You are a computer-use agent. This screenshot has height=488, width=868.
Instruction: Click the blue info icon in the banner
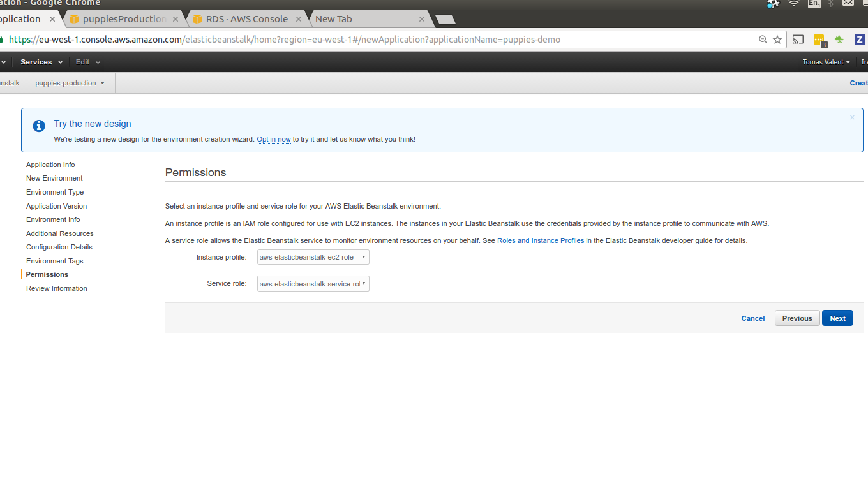pos(39,126)
